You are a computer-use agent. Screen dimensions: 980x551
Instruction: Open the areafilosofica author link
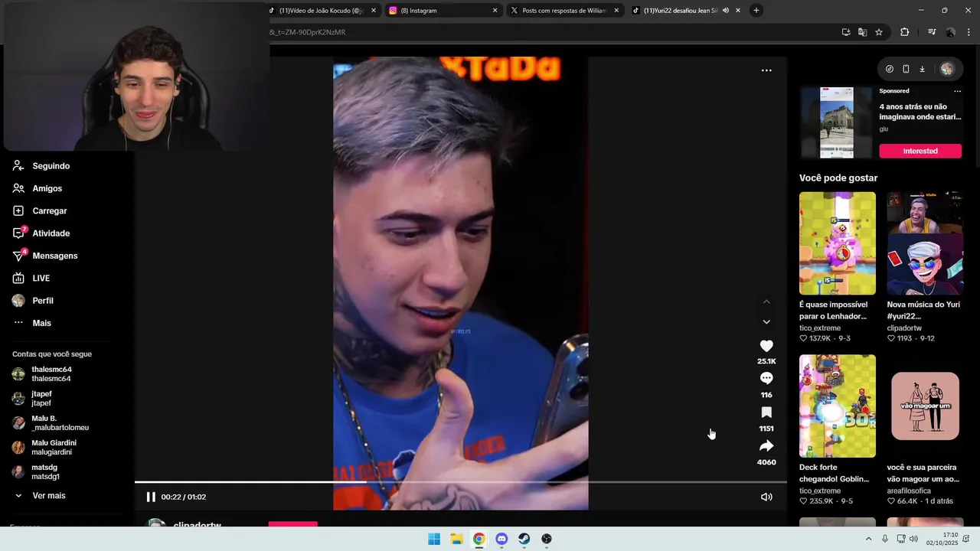click(909, 491)
